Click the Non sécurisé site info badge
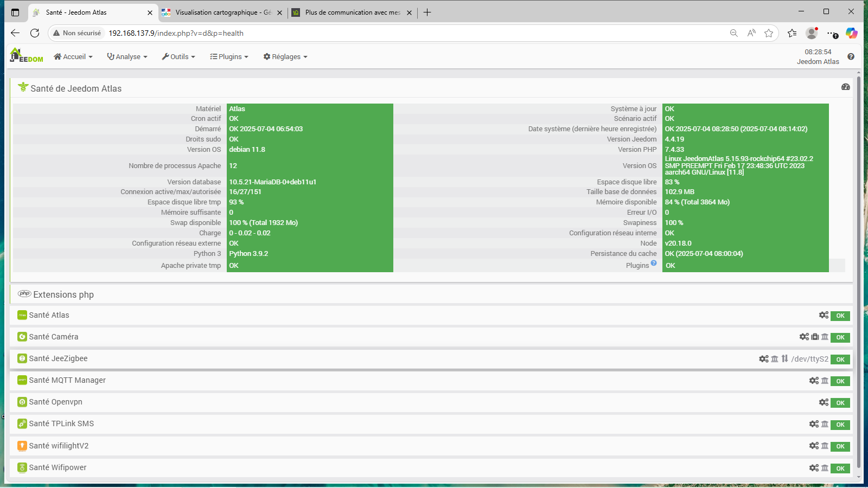The image size is (868, 488). coord(77,33)
